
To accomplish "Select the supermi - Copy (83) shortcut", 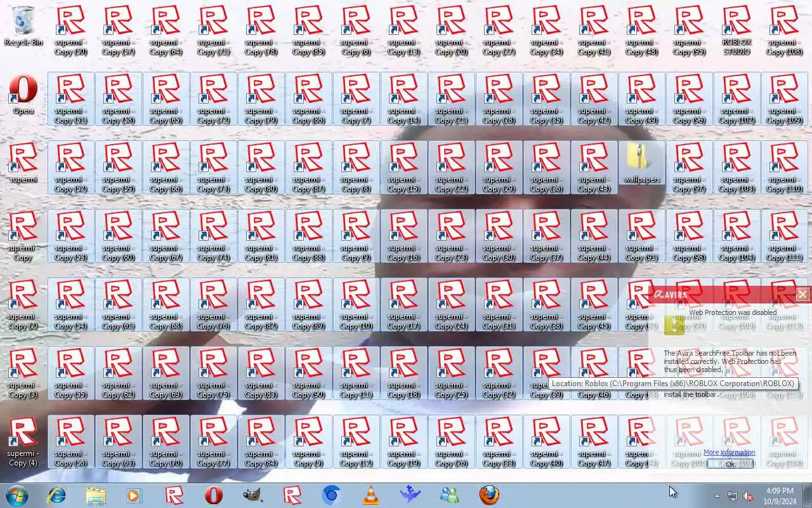I will [261, 373].
